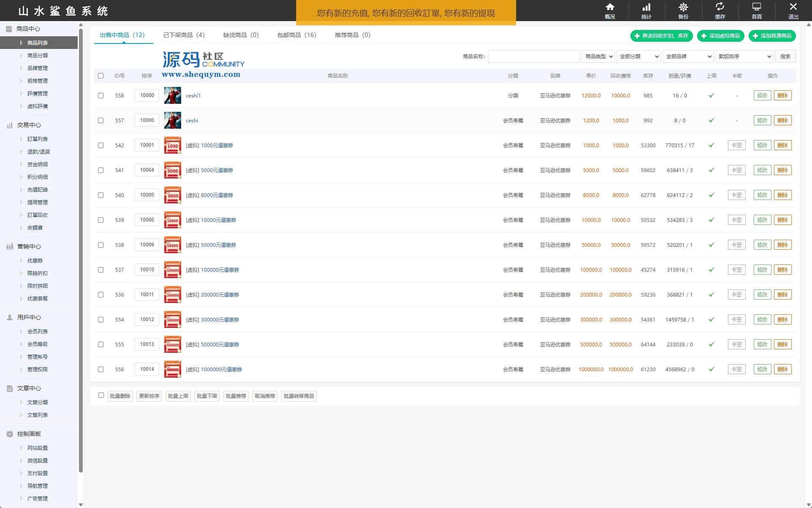Click the 备份 backup gear icon

point(683,7)
